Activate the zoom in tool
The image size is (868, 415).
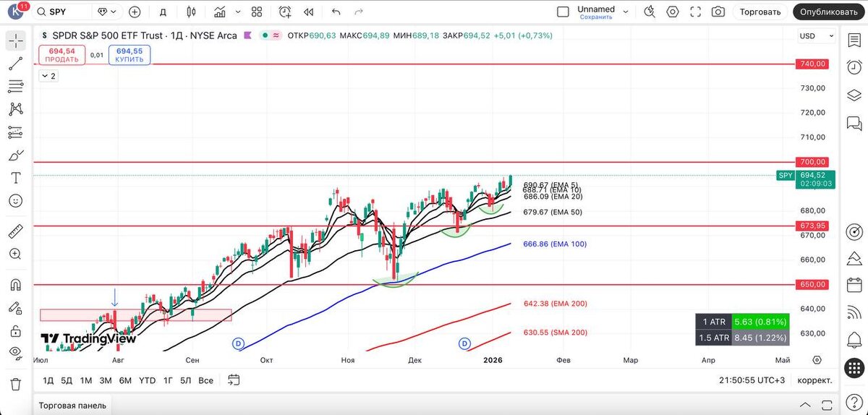click(x=15, y=254)
